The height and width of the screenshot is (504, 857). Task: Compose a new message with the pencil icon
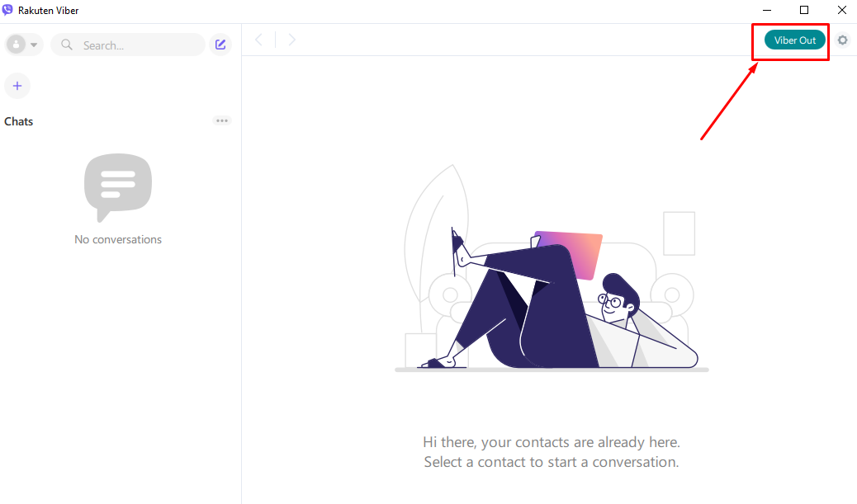tap(220, 44)
